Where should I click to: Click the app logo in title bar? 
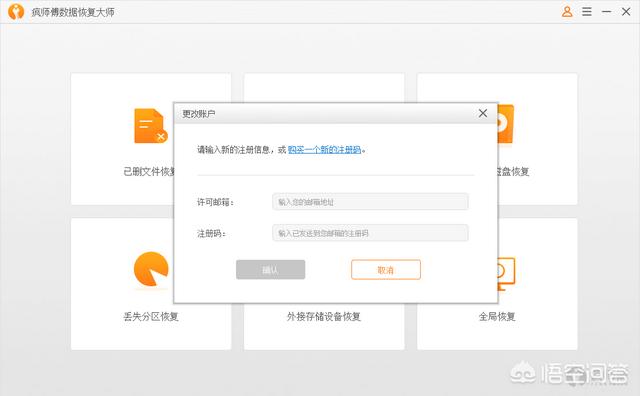pyautogui.click(x=16, y=11)
